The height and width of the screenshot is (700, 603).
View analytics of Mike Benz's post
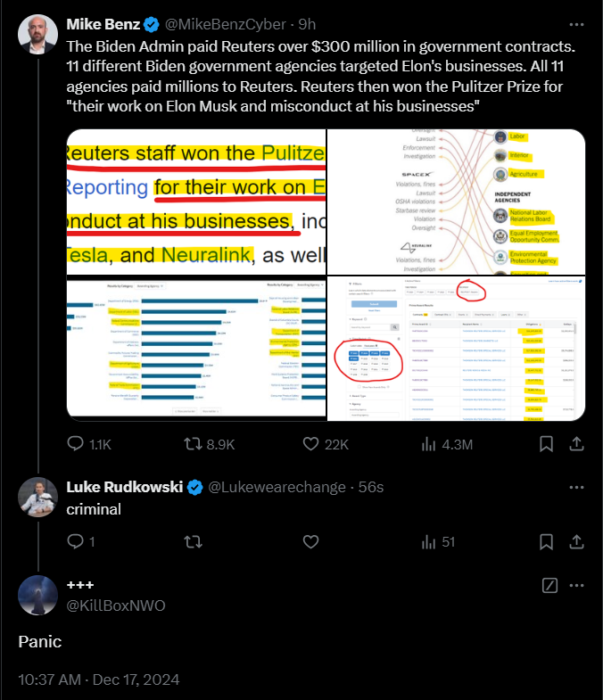click(x=430, y=443)
